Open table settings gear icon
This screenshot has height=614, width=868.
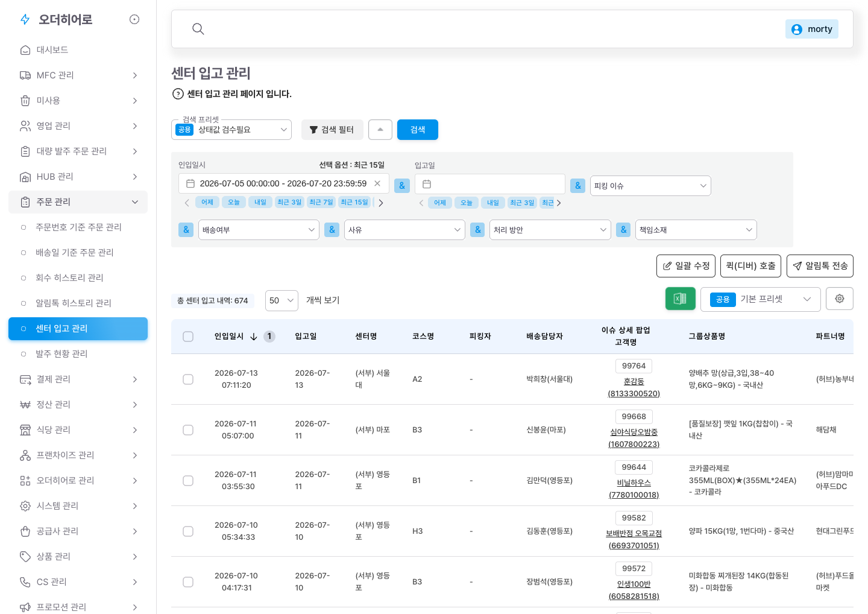[x=839, y=299]
